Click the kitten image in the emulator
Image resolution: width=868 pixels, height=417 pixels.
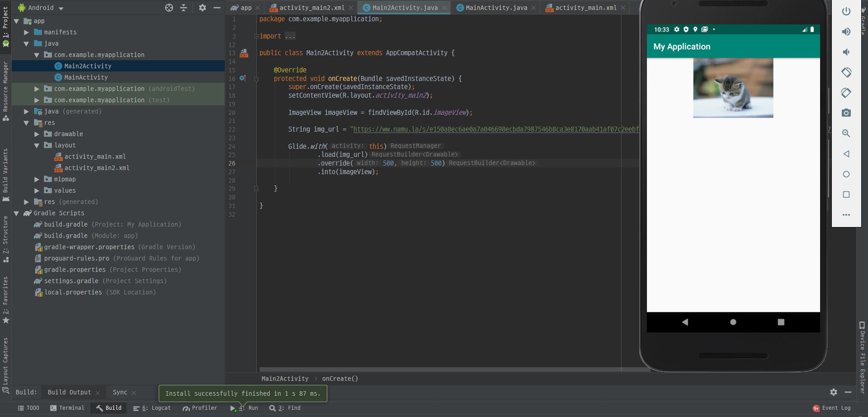click(733, 88)
